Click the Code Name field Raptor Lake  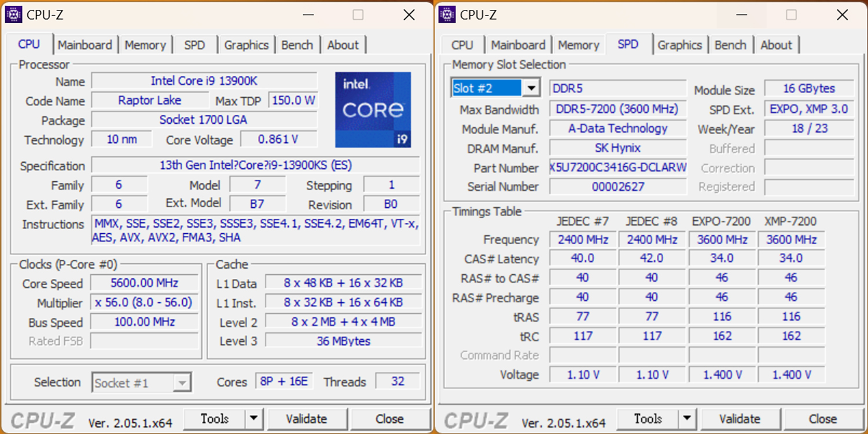pyautogui.click(x=150, y=100)
